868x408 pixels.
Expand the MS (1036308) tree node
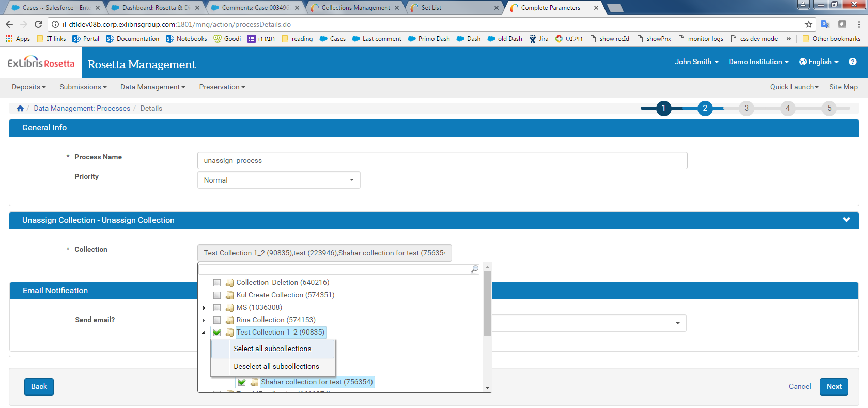point(204,308)
